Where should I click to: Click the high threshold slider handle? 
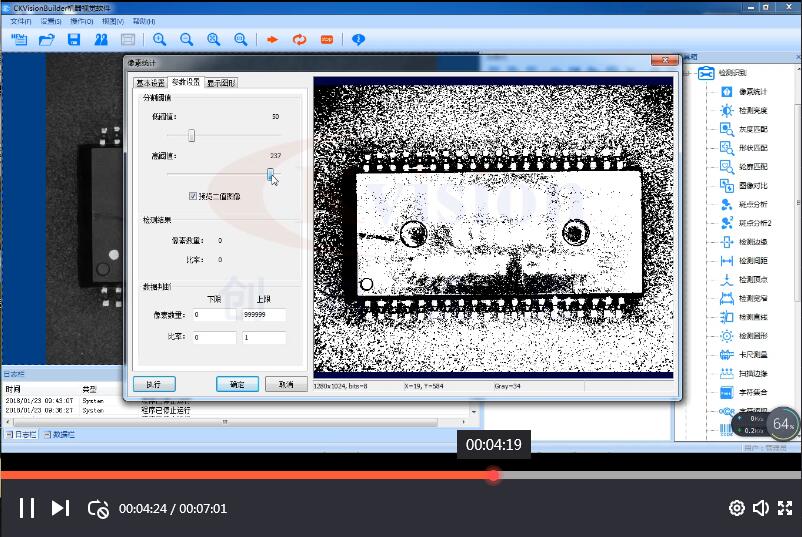click(270, 175)
